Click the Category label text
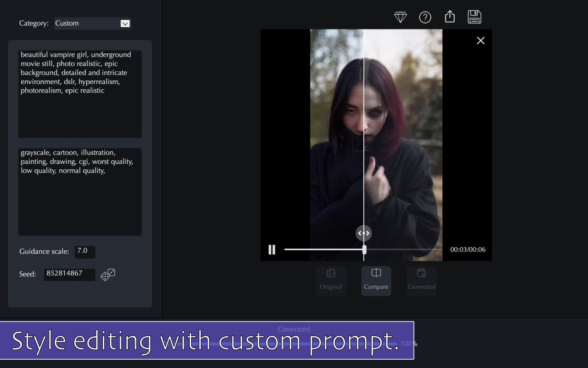Viewport: 588px width, 368px height. (x=34, y=23)
